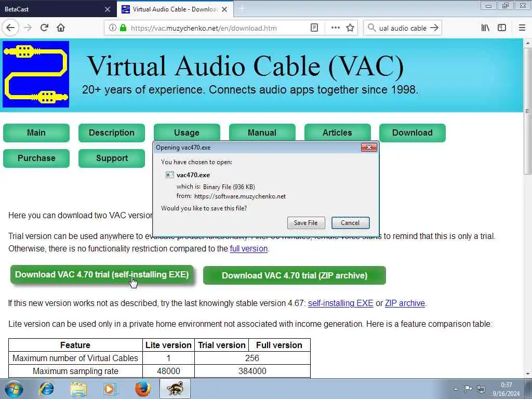Close the Virtual Audio Cable tab
Image resolution: width=532 pixels, height=399 pixels.
[x=224, y=9]
